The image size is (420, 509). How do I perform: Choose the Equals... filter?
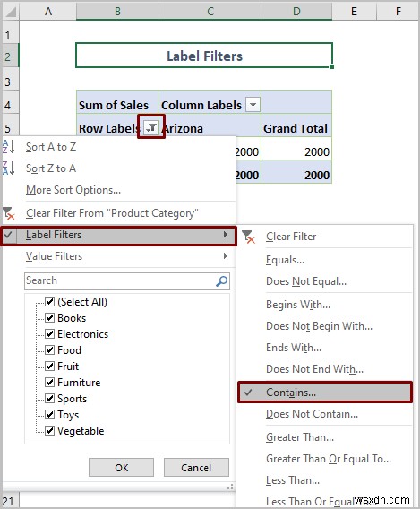coord(325,260)
